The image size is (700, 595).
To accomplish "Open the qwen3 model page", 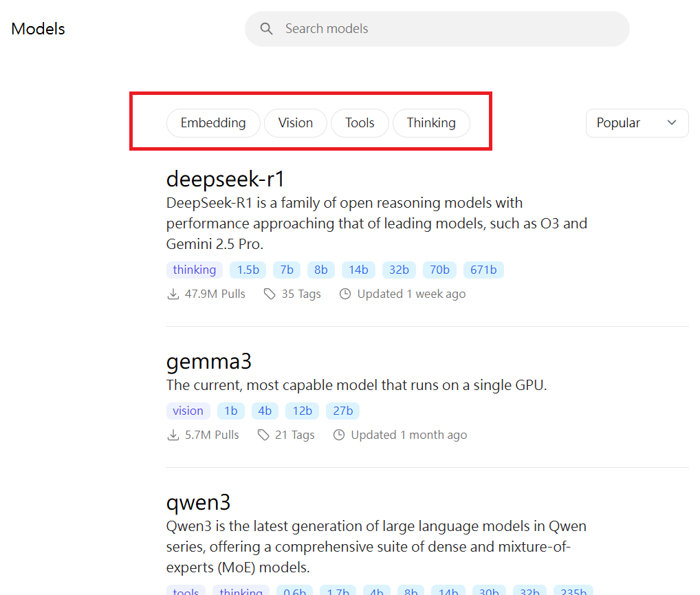I will 198,503.
